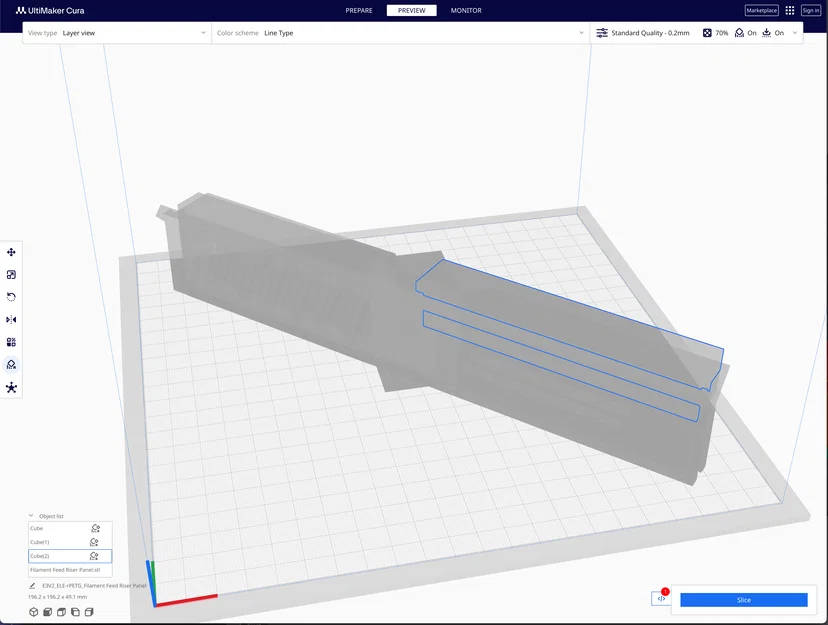Click the blue-outlined model in the viewport
This screenshot has height=625, width=828.
click(570, 333)
